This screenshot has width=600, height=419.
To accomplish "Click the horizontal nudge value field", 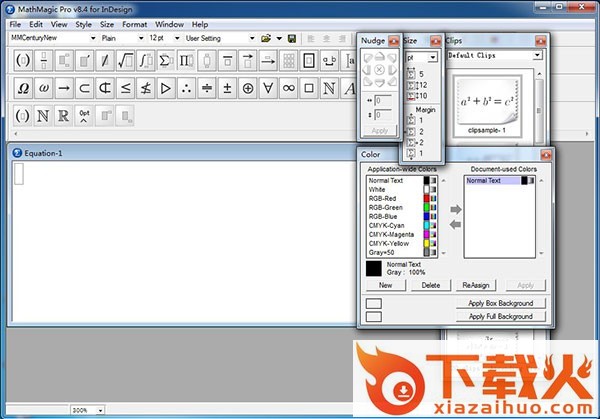I will point(383,101).
